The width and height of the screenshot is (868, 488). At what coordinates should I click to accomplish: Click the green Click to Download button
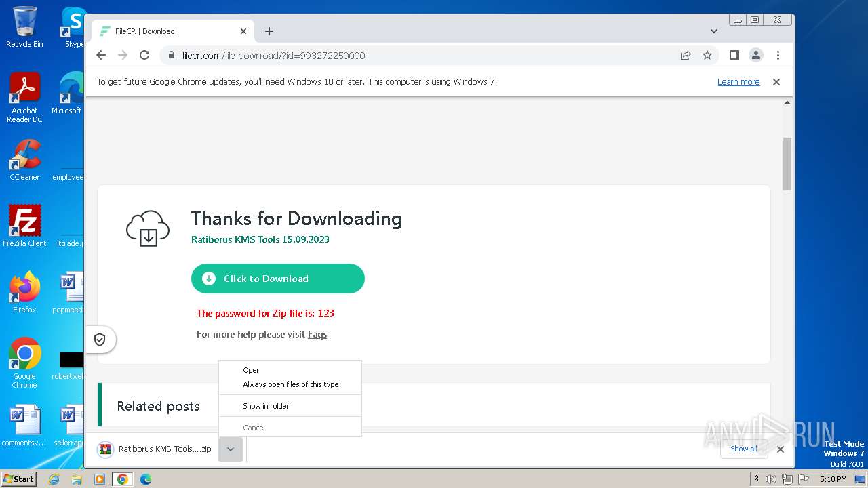278,279
